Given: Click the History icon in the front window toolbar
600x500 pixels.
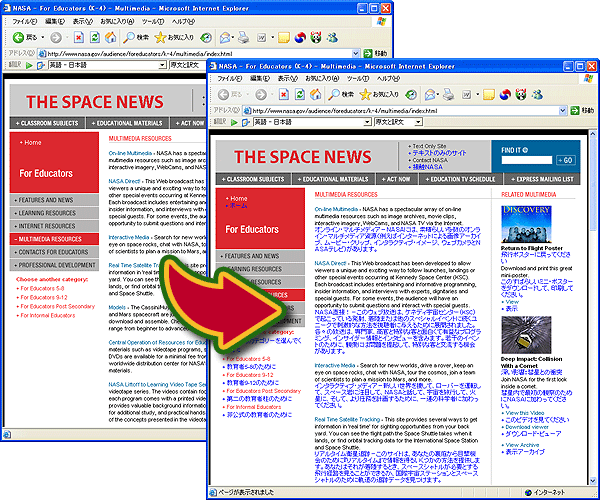Looking at the screenshot, I should (411, 94).
